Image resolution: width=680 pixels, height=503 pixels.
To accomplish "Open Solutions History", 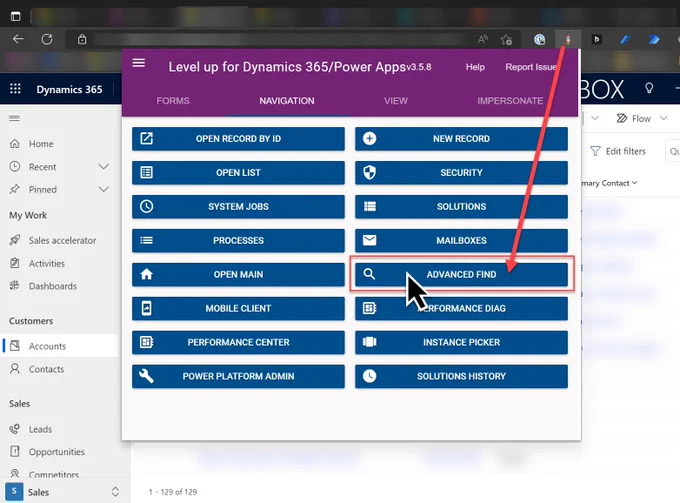I will tap(461, 376).
